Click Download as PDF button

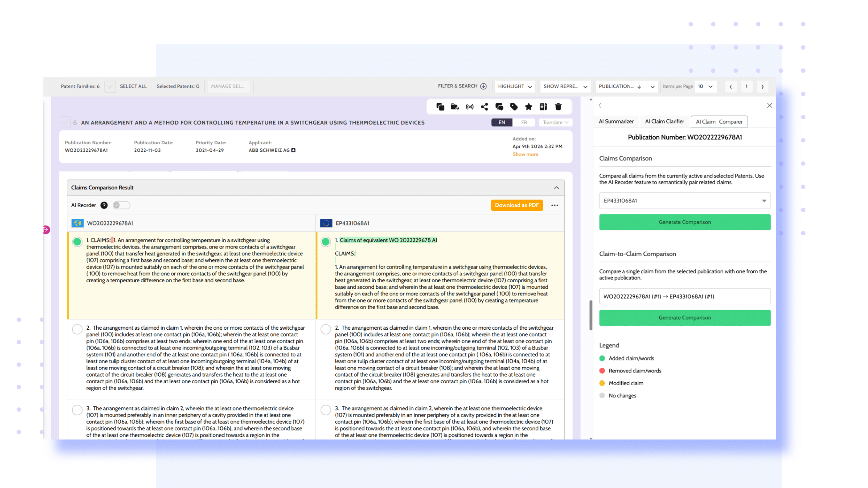click(516, 205)
